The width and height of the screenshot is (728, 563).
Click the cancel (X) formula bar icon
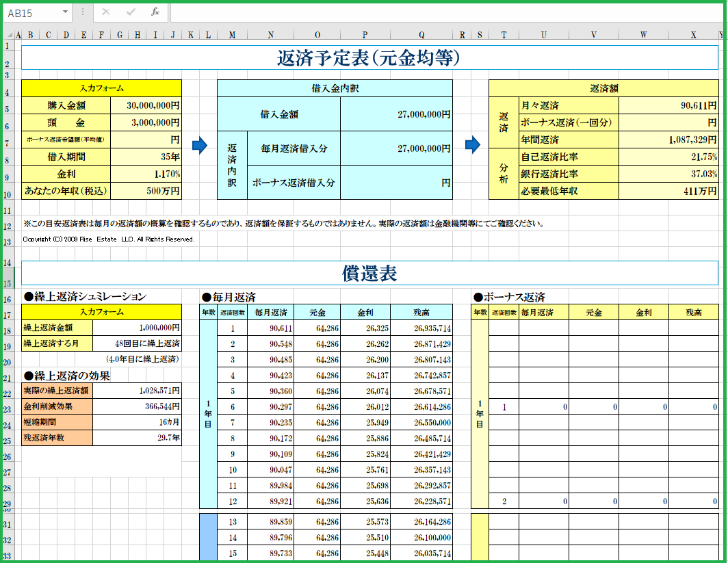pos(106,12)
